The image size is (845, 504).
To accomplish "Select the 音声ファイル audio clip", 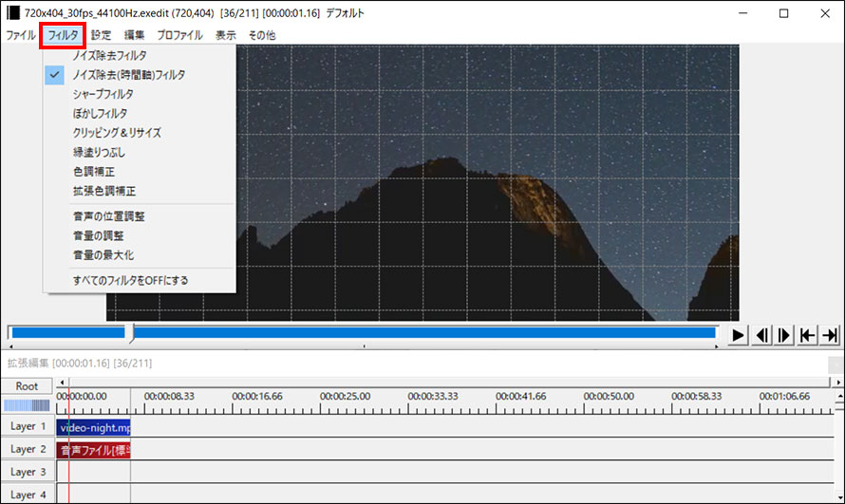I will [93, 450].
